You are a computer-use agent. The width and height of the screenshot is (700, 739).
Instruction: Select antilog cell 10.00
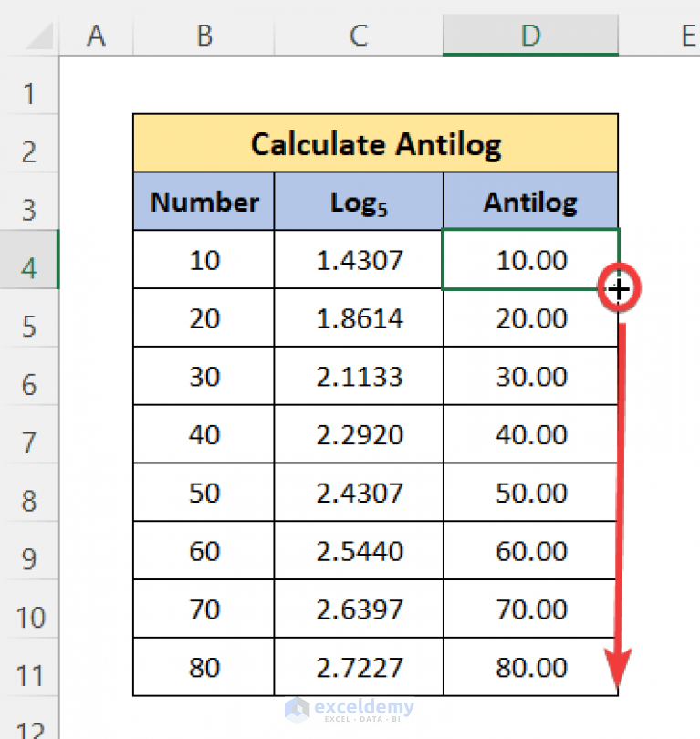click(531, 260)
